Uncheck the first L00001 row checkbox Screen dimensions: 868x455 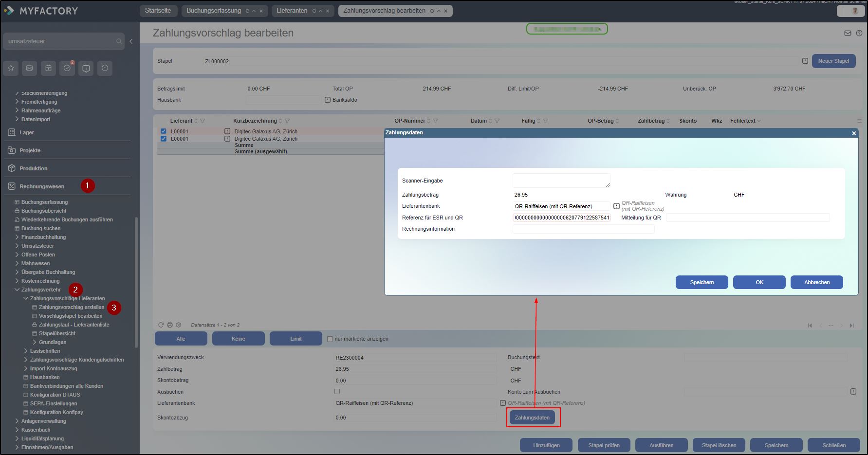click(x=164, y=131)
